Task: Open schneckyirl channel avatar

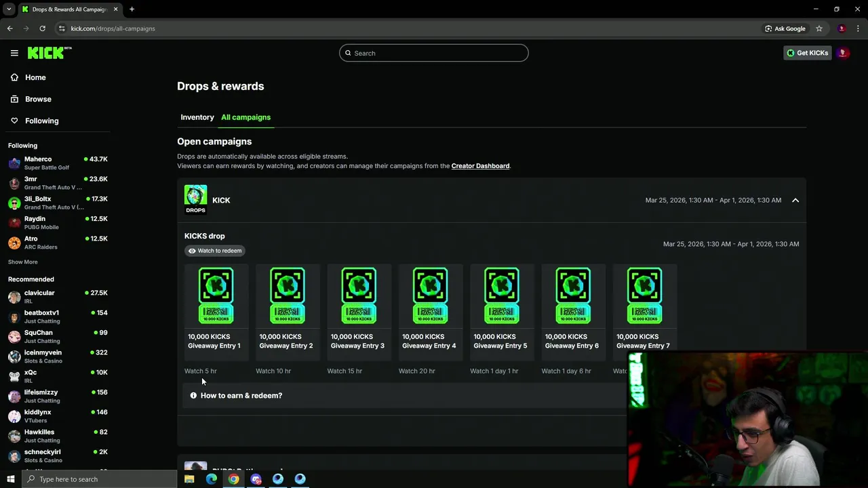Action: [x=14, y=456]
